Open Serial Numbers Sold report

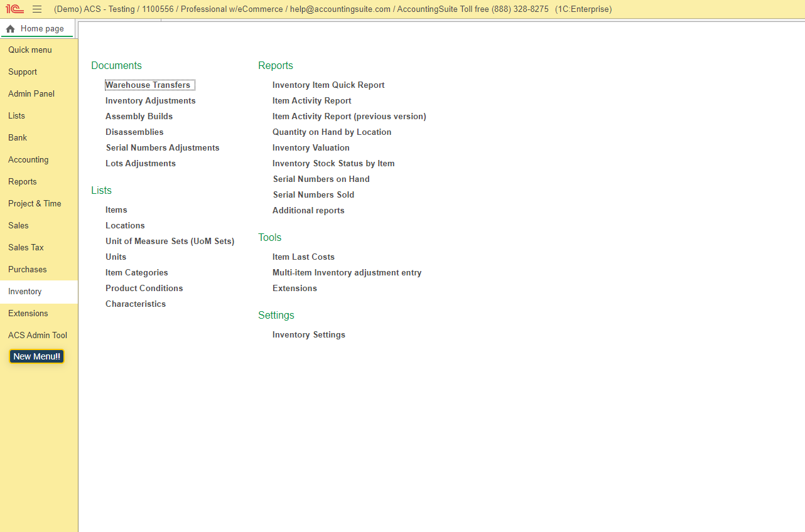[314, 195]
